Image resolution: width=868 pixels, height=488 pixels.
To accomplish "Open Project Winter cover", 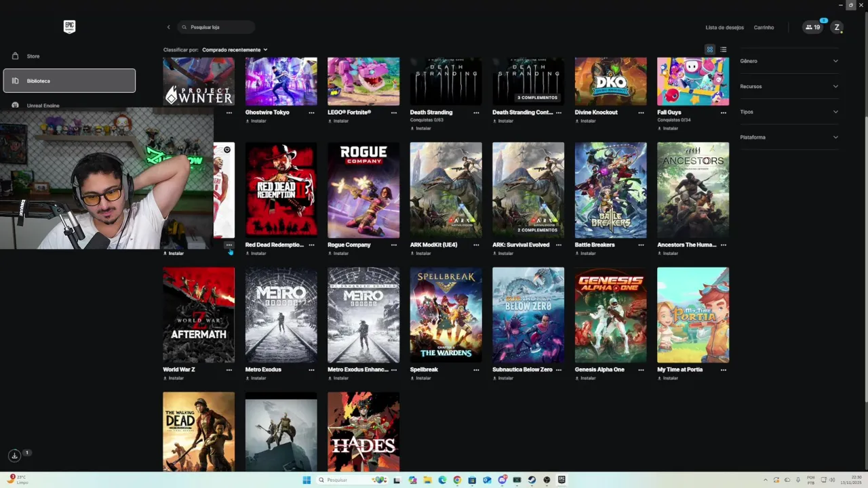I will (199, 81).
